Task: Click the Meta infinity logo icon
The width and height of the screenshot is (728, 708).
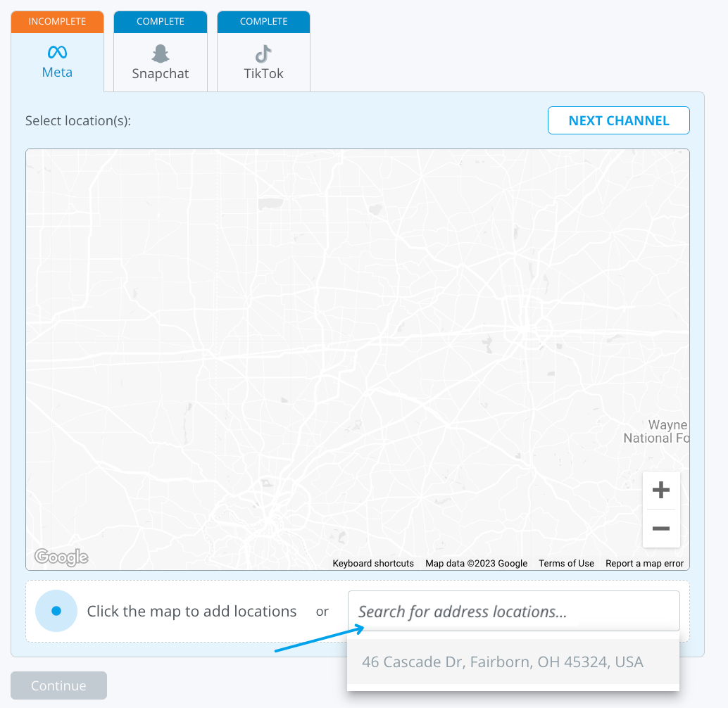Action: (57, 53)
